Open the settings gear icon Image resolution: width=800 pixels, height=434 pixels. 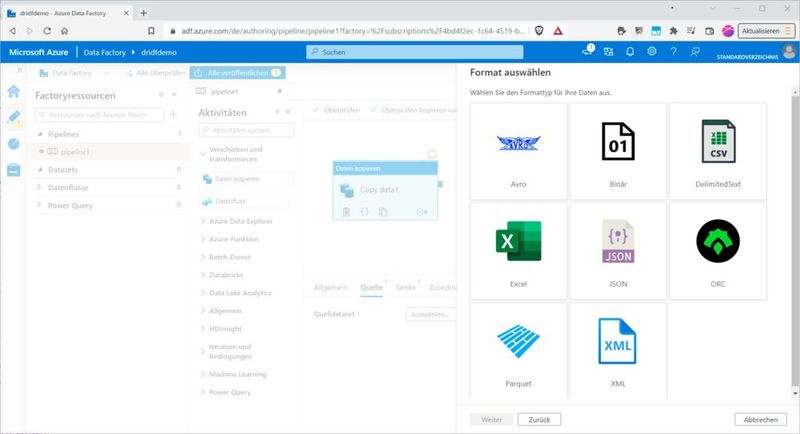click(652, 52)
